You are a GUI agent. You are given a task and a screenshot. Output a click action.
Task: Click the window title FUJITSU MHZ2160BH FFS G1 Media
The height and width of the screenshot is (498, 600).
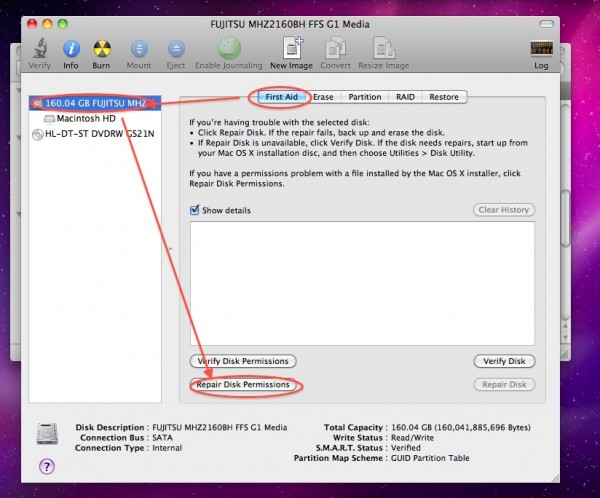290,24
